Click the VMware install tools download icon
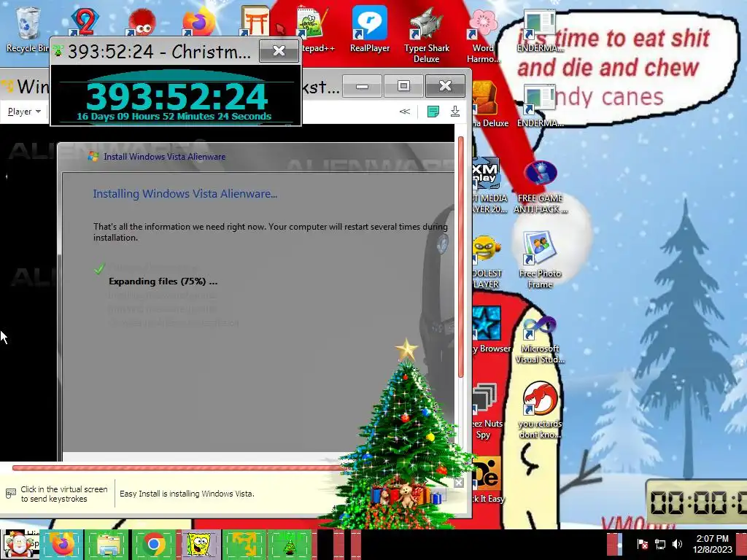 pos(455,112)
